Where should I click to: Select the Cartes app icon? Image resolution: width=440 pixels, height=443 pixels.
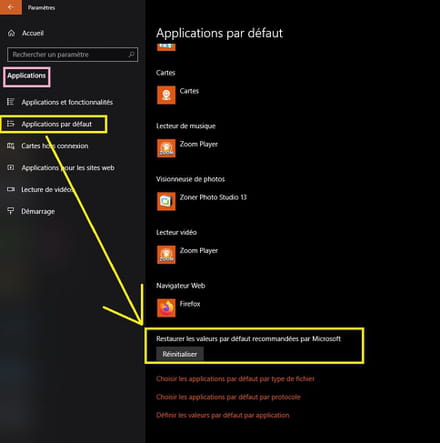pos(166,95)
